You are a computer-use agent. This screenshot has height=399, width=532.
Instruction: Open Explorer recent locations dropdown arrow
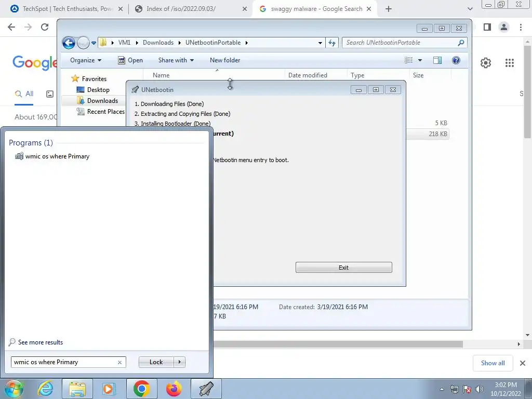pos(94,43)
